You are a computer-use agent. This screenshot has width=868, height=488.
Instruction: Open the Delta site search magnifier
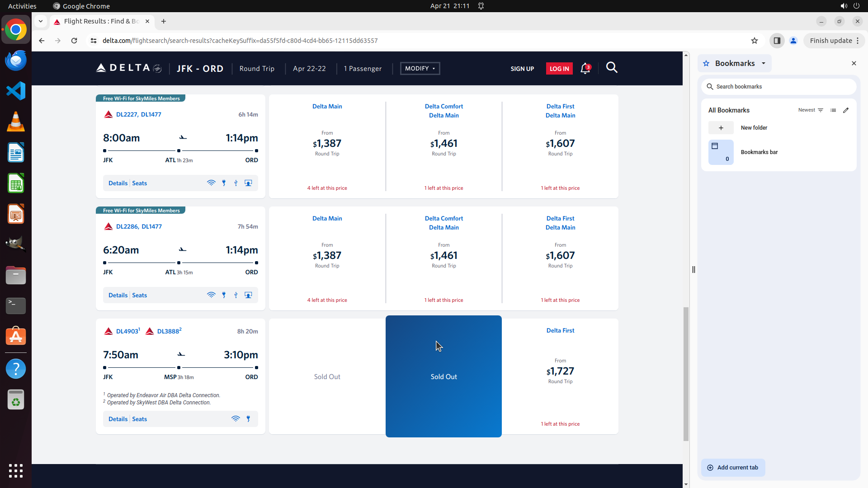point(612,68)
